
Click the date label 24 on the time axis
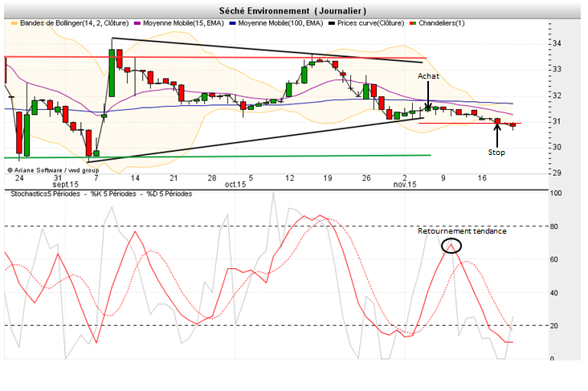click(x=19, y=177)
